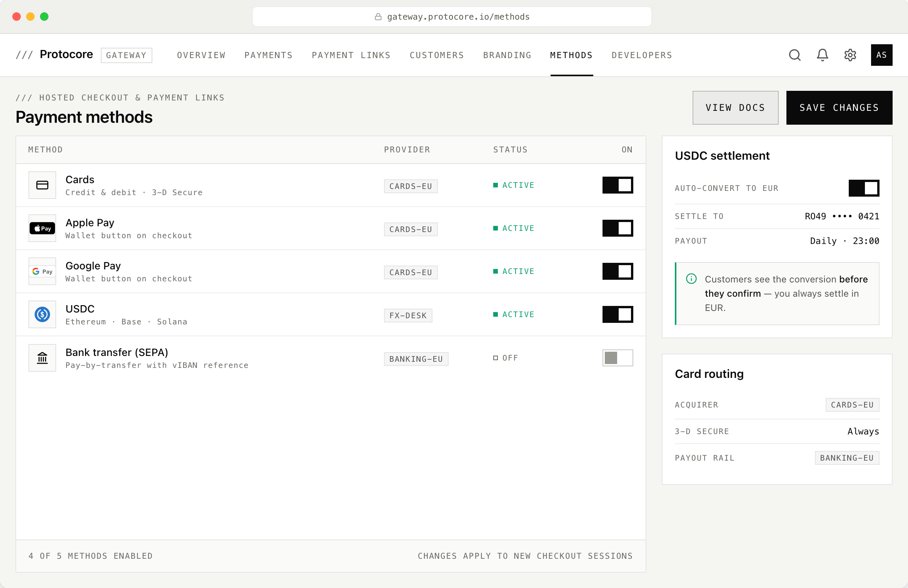
Task: Click '4 of 5 methods enabled' footer text
Action: [90, 556]
